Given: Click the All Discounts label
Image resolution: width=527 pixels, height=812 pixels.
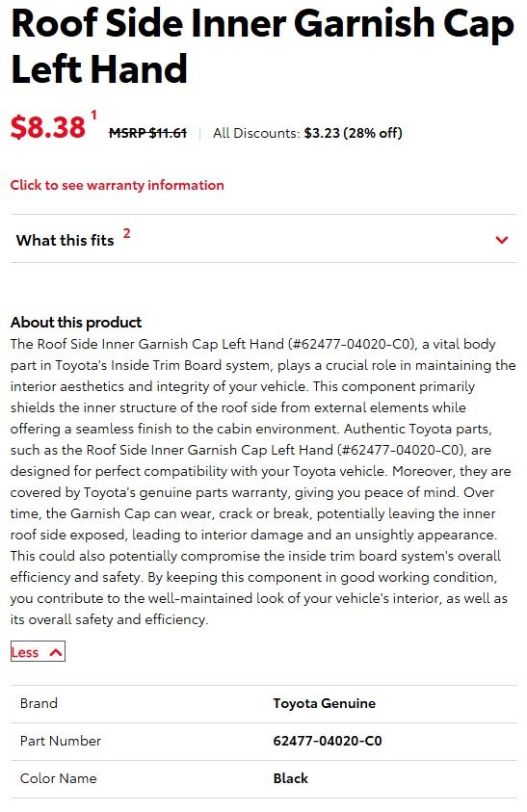Looking at the screenshot, I should 256,133.
